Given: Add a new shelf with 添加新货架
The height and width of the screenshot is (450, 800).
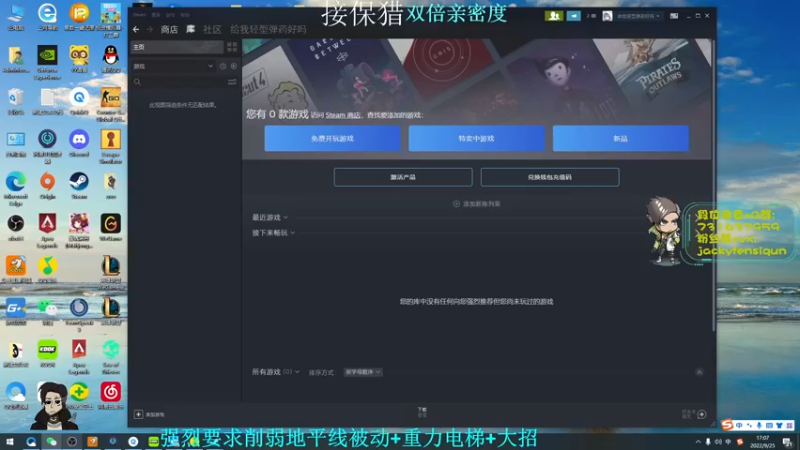Looking at the screenshot, I should pos(477,204).
